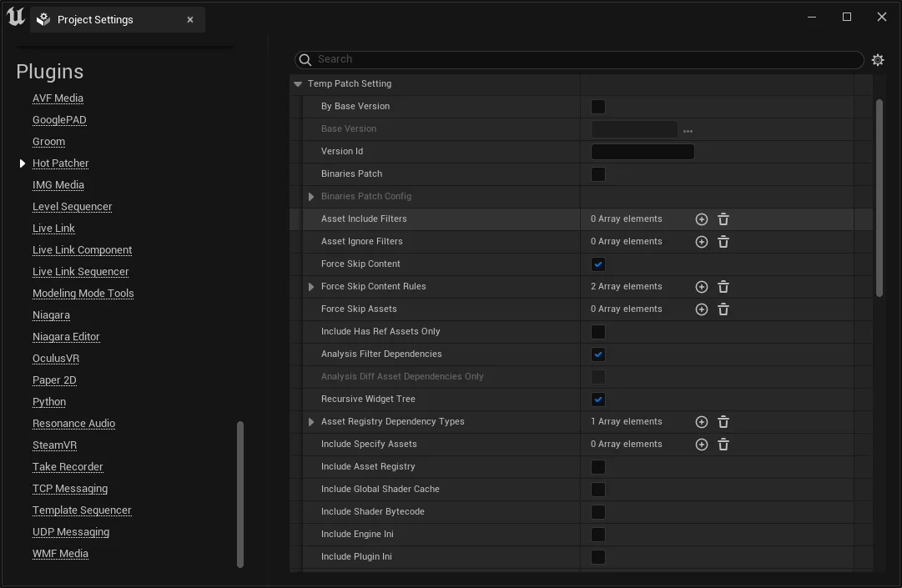Open settings gear next to search bar

tap(878, 60)
